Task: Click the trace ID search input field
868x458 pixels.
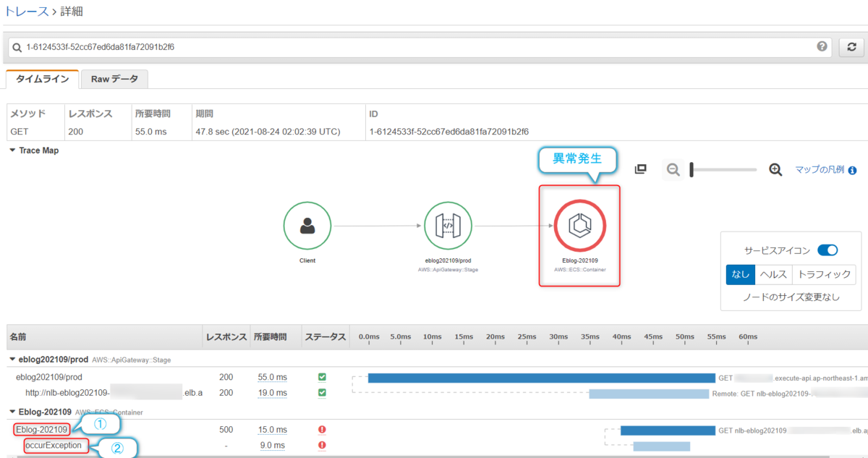Action: [289, 46]
